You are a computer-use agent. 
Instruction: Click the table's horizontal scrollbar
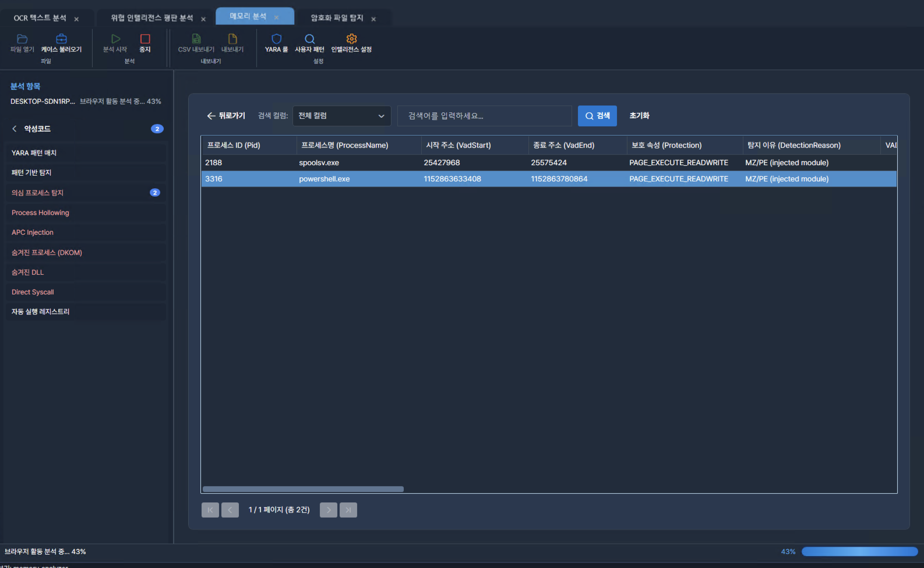pyautogui.click(x=303, y=489)
